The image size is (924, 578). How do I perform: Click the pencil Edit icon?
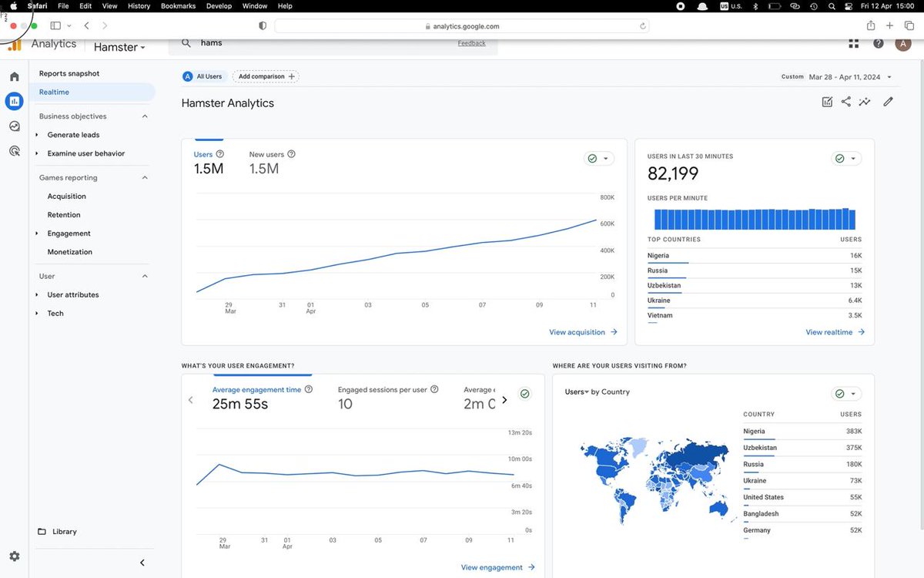pyautogui.click(x=888, y=102)
